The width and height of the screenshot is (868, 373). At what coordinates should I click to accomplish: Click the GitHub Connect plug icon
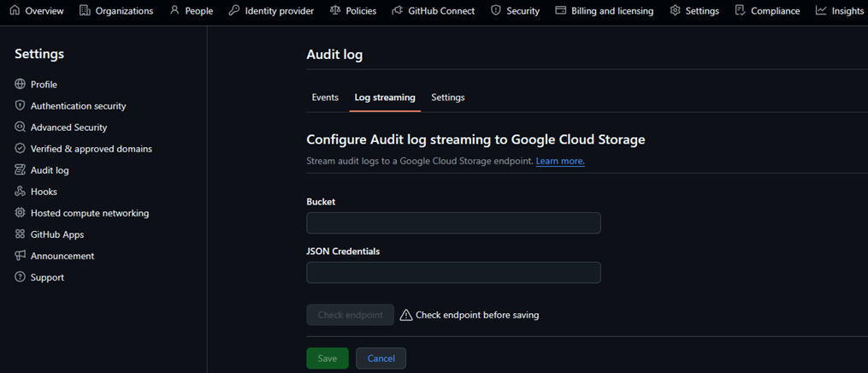397,10
